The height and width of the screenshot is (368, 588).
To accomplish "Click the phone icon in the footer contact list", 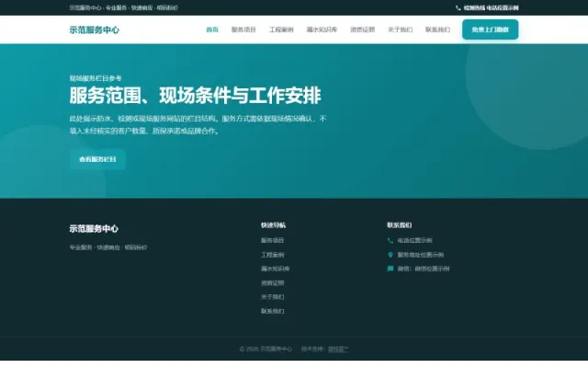I will tap(390, 240).
